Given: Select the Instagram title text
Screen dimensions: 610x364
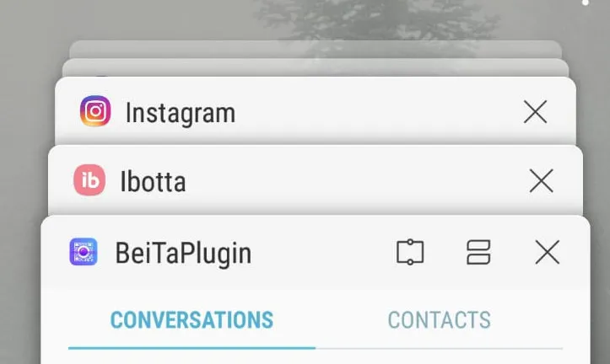Looking at the screenshot, I should pyautogui.click(x=181, y=114).
